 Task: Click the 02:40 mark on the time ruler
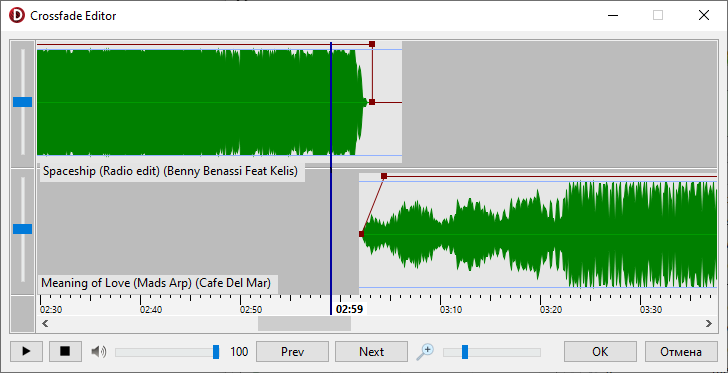(x=151, y=310)
